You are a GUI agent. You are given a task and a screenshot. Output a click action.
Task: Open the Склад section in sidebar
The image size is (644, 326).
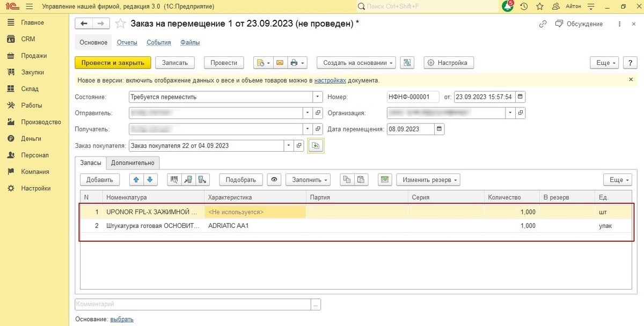point(30,89)
